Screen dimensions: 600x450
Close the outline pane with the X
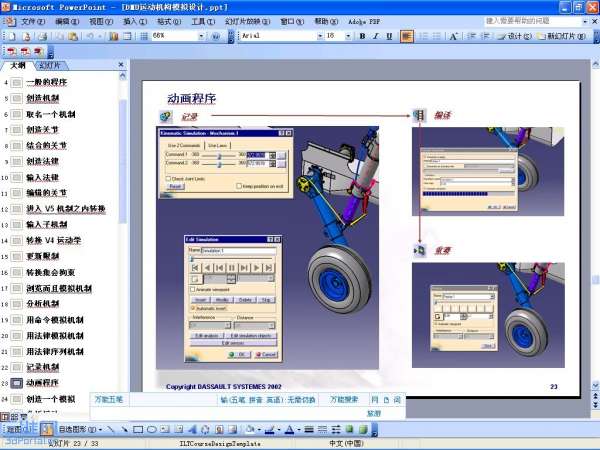(123, 64)
